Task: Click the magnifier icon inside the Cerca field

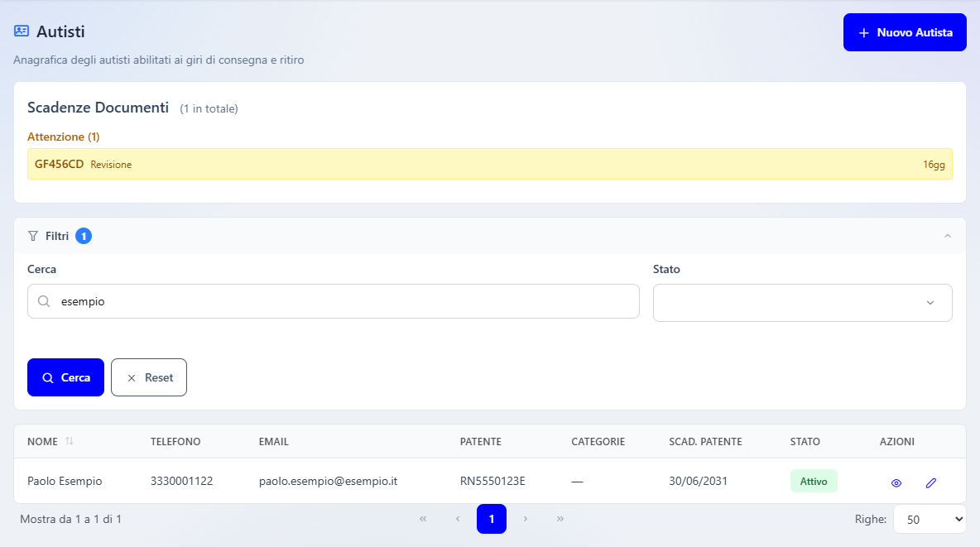Action: click(x=44, y=301)
